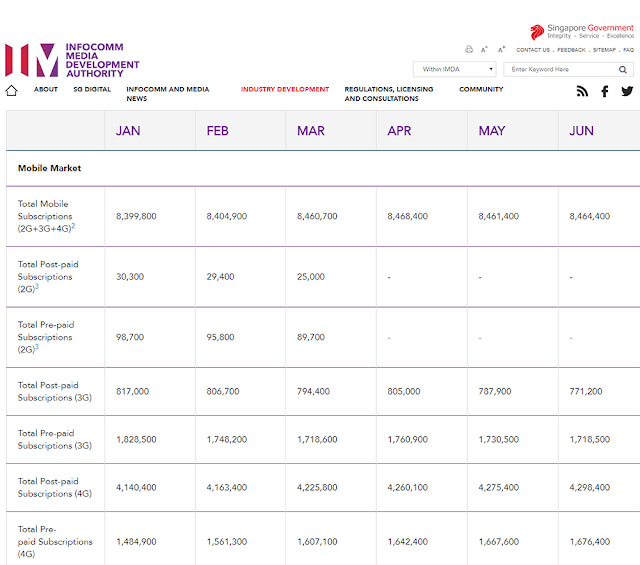Click the Feedback link
Image resolution: width=640 pixels, height=565 pixels.
coord(571,50)
